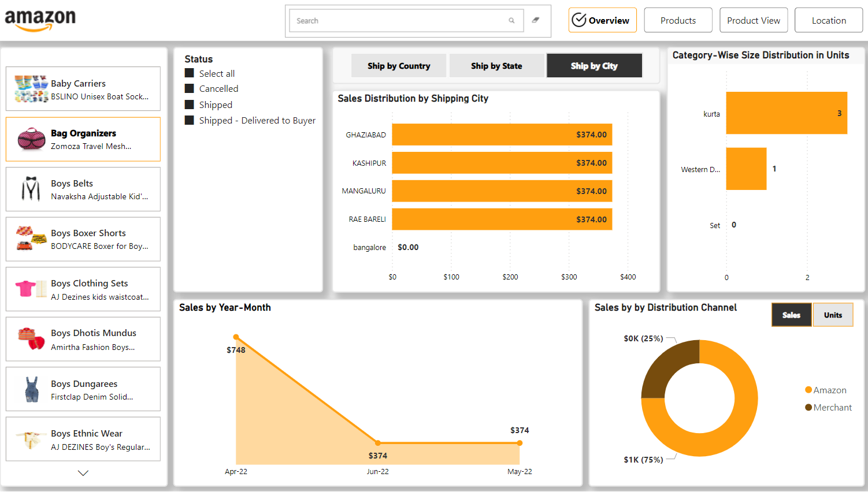Image resolution: width=868 pixels, height=492 pixels.
Task: Click the '$0K (25%)' donut label
Action: pyautogui.click(x=643, y=338)
